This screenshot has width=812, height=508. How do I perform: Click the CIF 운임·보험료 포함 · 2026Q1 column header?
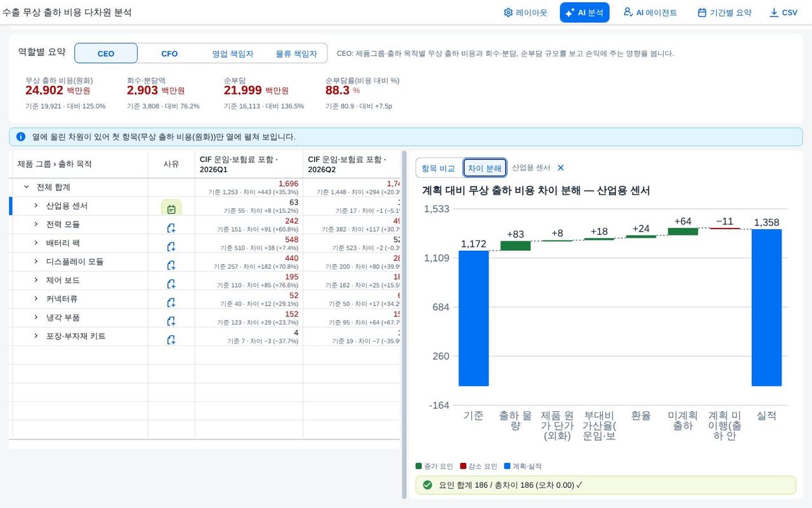[249, 164]
